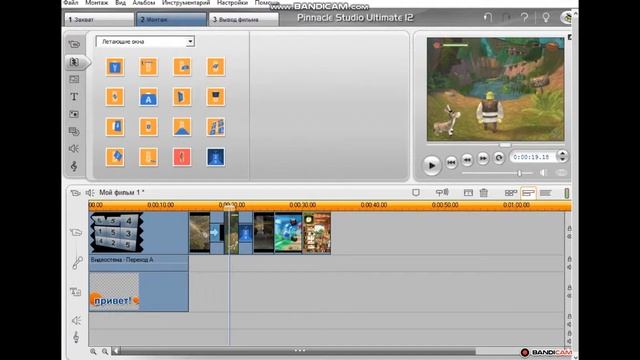The width and height of the screenshot is (640, 360).
Task: Open the Настройки menu
Action: pyautogui.click(x=232, y=3)
